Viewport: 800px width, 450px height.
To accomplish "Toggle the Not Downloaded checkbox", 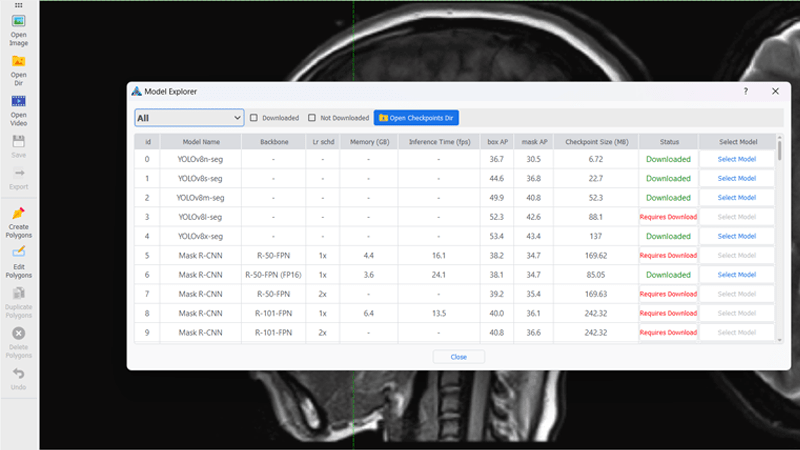I will 312,118.
